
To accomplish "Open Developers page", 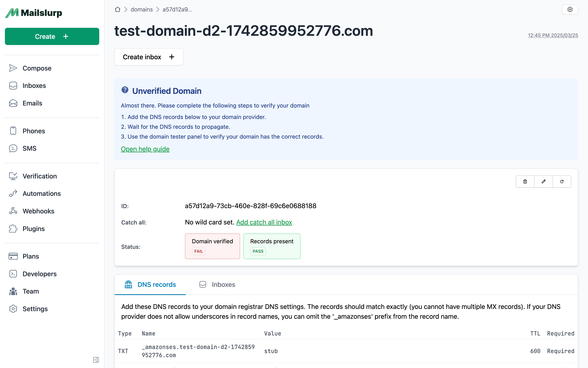I will [40, 274].
